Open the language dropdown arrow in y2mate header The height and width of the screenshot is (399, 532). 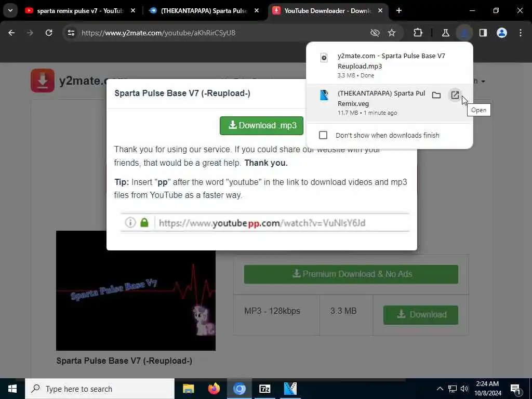(483, 82)
